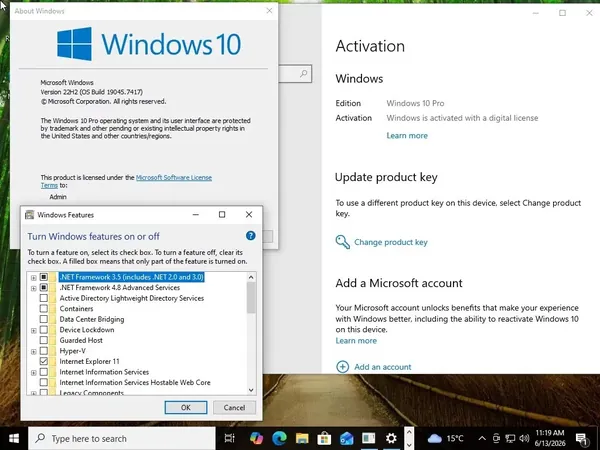Toggle .NET Framework 4.8 Advanced Services checkbox
This screenshot has width=600, height=450.
tap(44, 287)
